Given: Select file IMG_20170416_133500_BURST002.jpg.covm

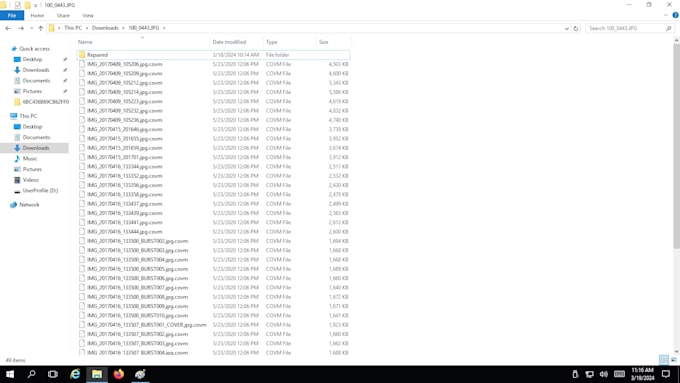Looking at the screenshot, I should point(214,241).
